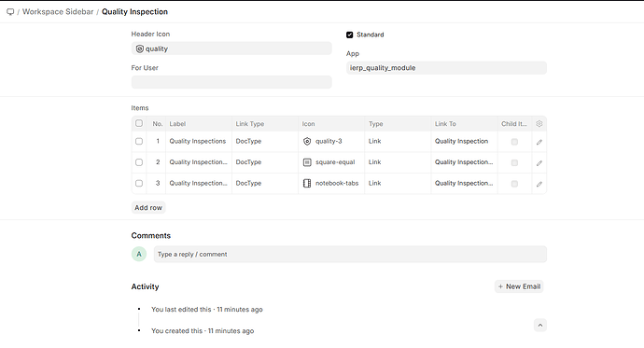Click the desk home icon in breadcrumb
This screenshot has height=348, width=644.
(10, 12)
